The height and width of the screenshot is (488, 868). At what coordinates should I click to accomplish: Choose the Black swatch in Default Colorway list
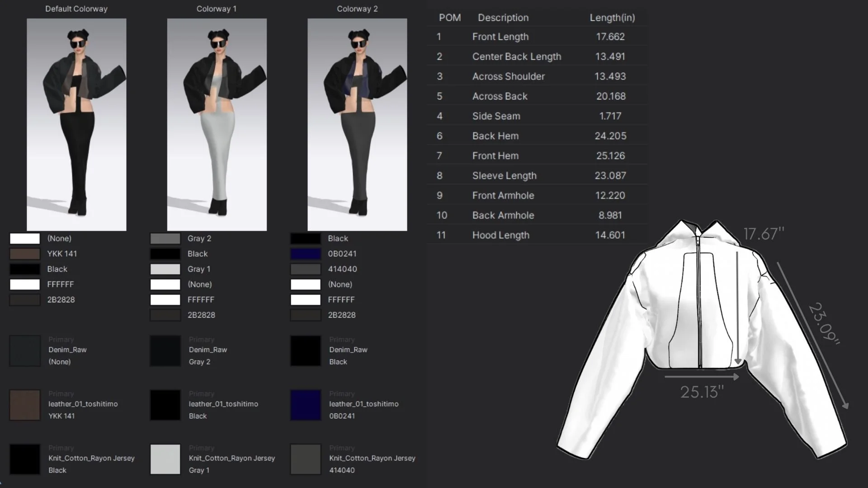[25, 269]
